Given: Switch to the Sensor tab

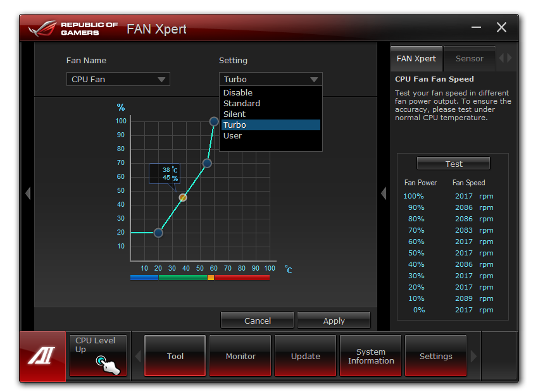Looking at the screenshot, I should pos(470,59).
